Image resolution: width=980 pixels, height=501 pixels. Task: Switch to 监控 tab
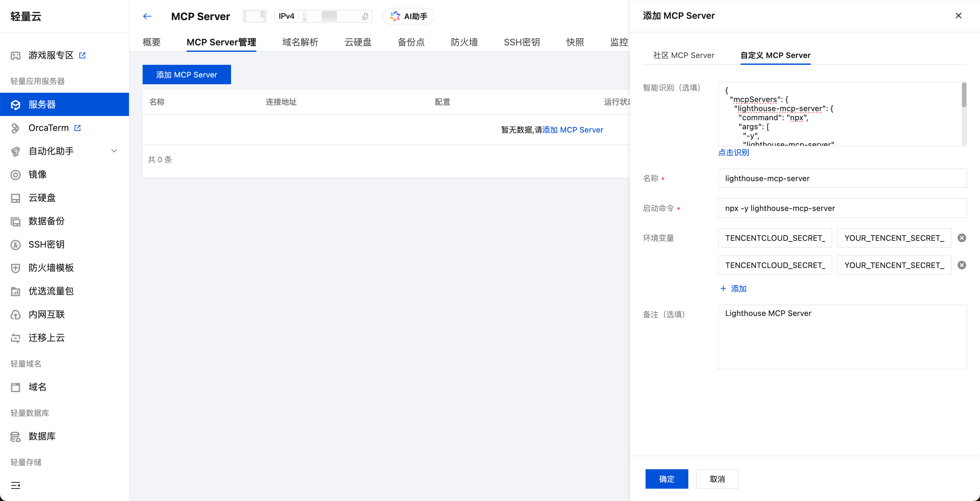pos(619,42)
